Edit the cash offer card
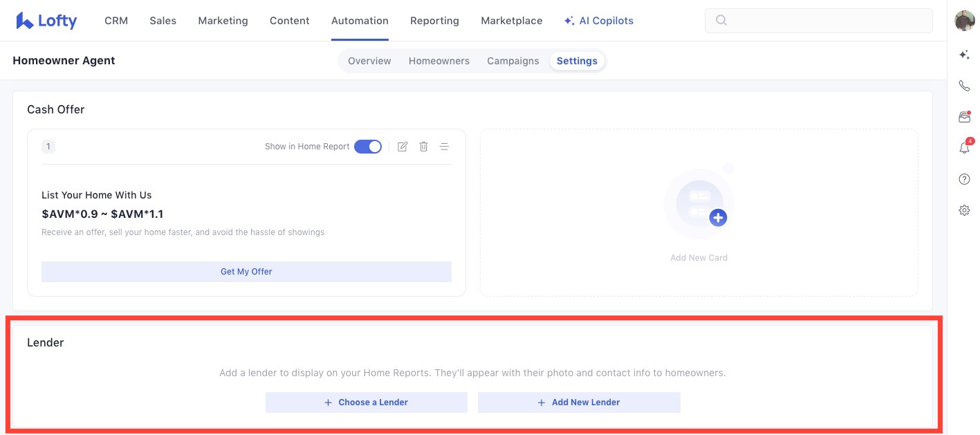The height and width of the screenshot is (435, 980). pyautogui.click(x=403, y=147)
